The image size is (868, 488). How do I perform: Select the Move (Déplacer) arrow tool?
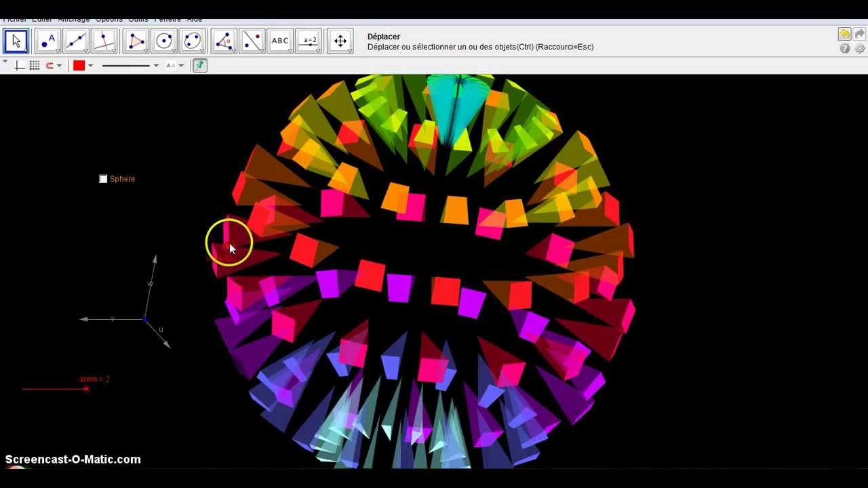[16, 41]
